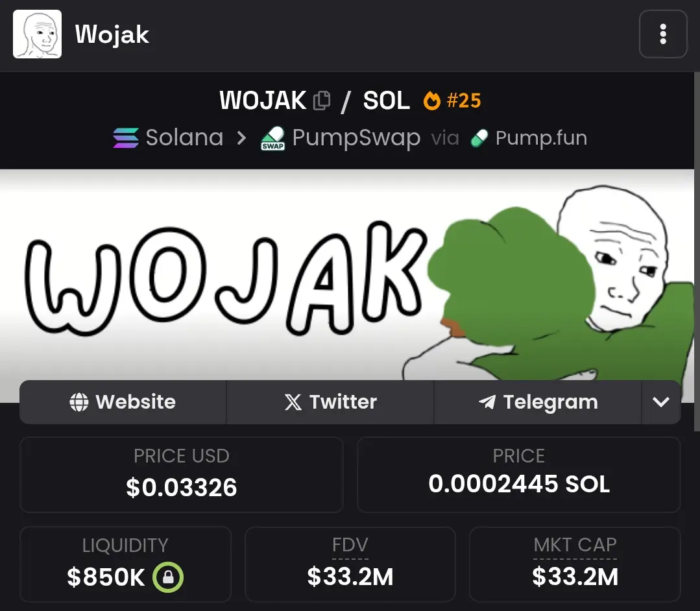The width and height of the screenshot is (700, 611).
Task: Open the Telegram link button
Action: [538, 402]
